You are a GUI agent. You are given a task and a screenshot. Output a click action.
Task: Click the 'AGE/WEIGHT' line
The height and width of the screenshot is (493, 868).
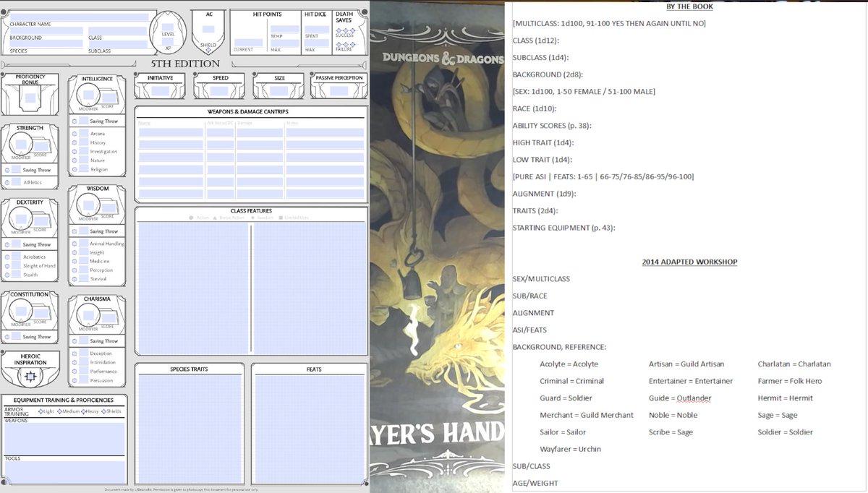(535, 484)
